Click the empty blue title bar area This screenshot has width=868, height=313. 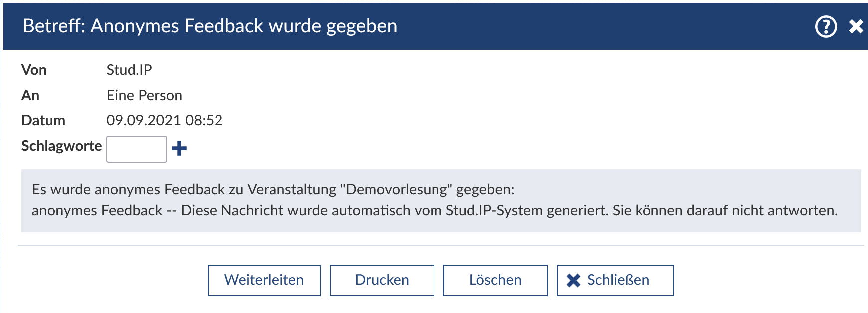pos(599,26)
